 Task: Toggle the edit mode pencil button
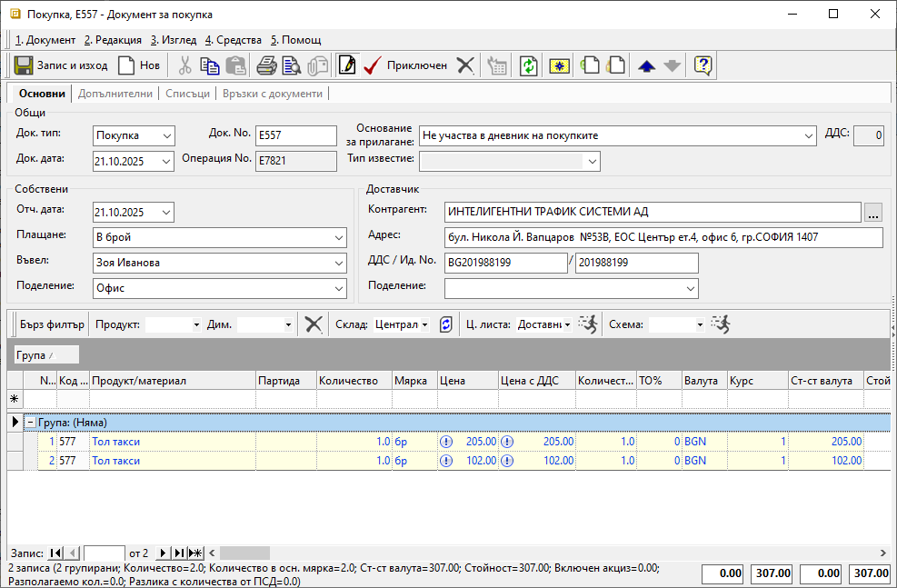pyautogui.click(x=346, y=65)
